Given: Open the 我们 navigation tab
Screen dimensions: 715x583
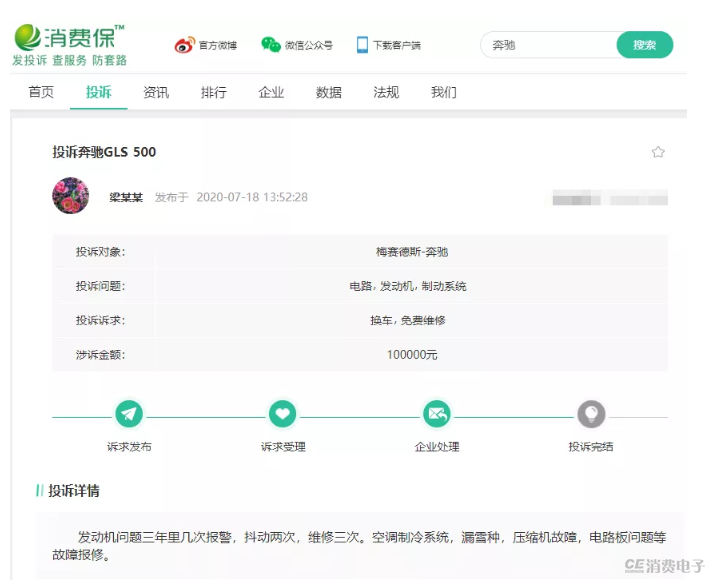Looking at the screenshot, I should point(443,92).
